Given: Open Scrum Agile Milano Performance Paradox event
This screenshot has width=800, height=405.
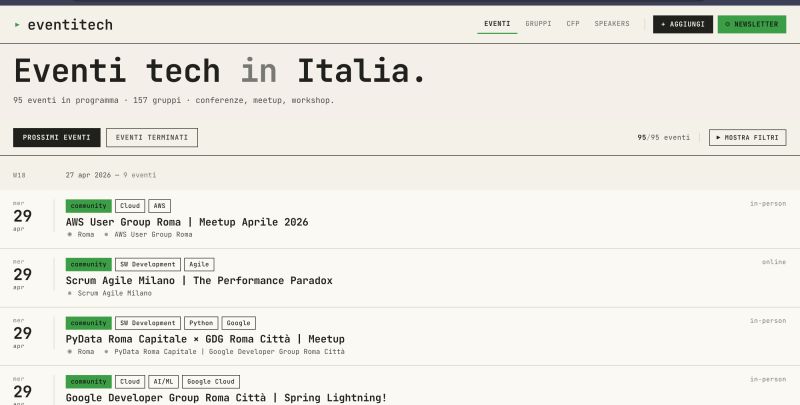Looking at the screenshot, I should tap(199, 281).
